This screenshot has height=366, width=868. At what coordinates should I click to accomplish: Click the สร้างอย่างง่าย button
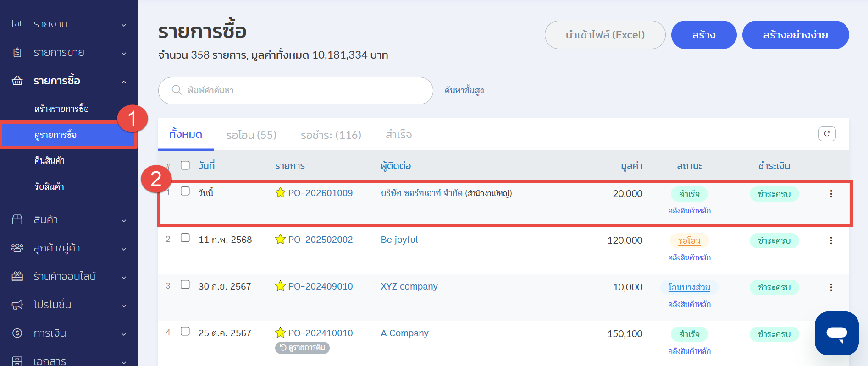point(795,35)
